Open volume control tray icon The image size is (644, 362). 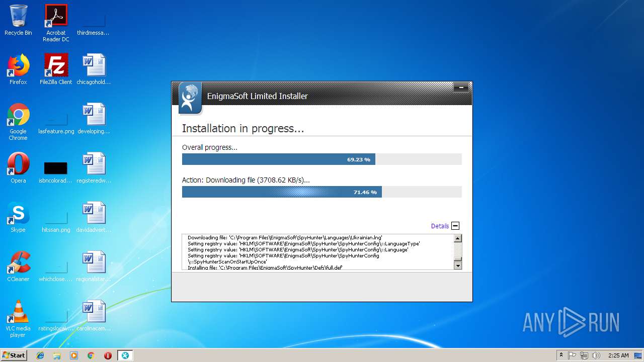click(x=596, y=355)
